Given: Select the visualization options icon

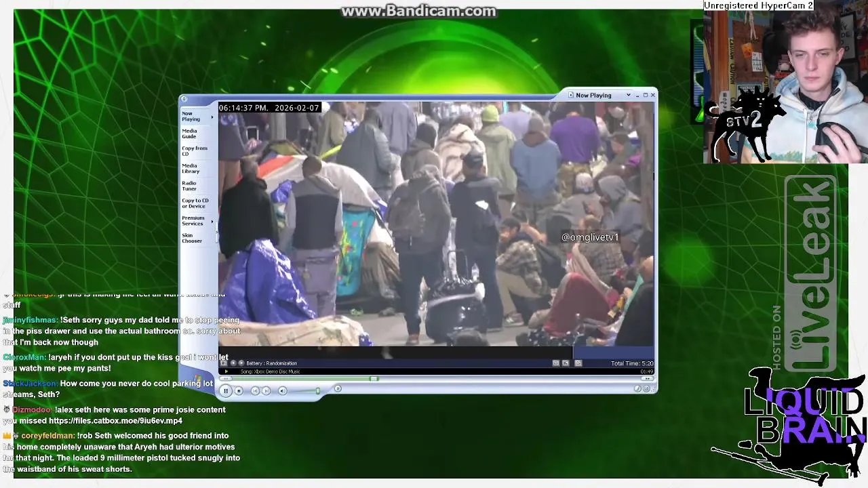Looking at the screenshot, I should pos(224,363).
